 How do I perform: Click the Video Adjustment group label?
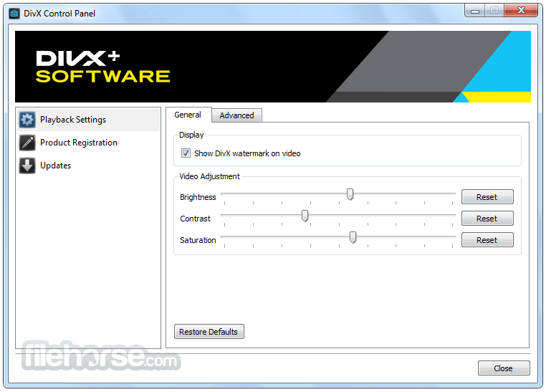210,176
